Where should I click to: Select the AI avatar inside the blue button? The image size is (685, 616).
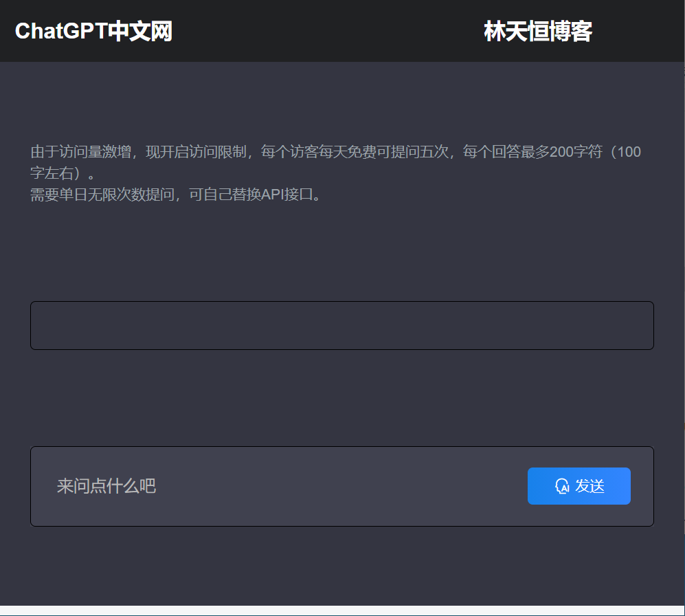point(561,486)
